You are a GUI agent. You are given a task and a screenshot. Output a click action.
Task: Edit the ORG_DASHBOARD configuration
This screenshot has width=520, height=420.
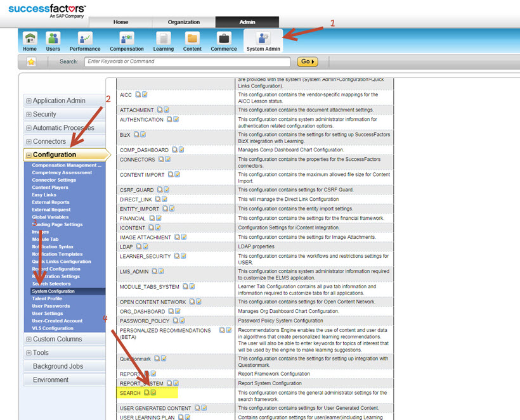(x=178, y=311)
